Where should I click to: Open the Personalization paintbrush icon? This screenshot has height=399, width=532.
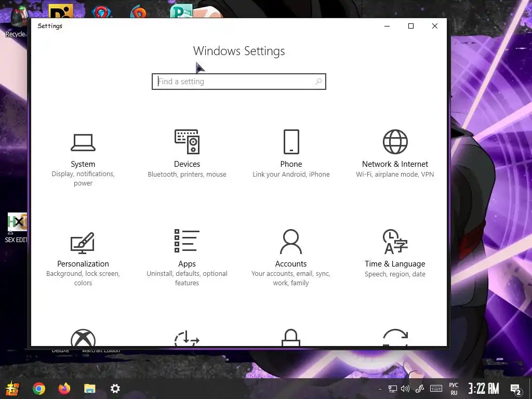tap(83, 243)
